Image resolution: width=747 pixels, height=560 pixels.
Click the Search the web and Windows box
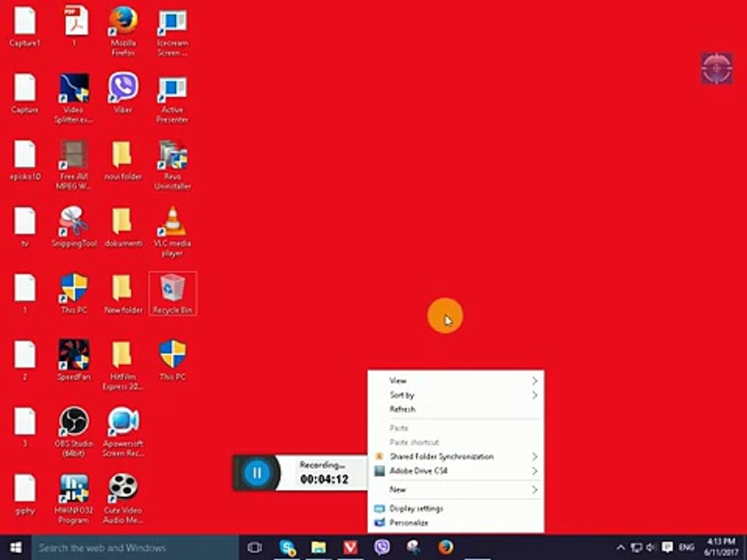135,548
